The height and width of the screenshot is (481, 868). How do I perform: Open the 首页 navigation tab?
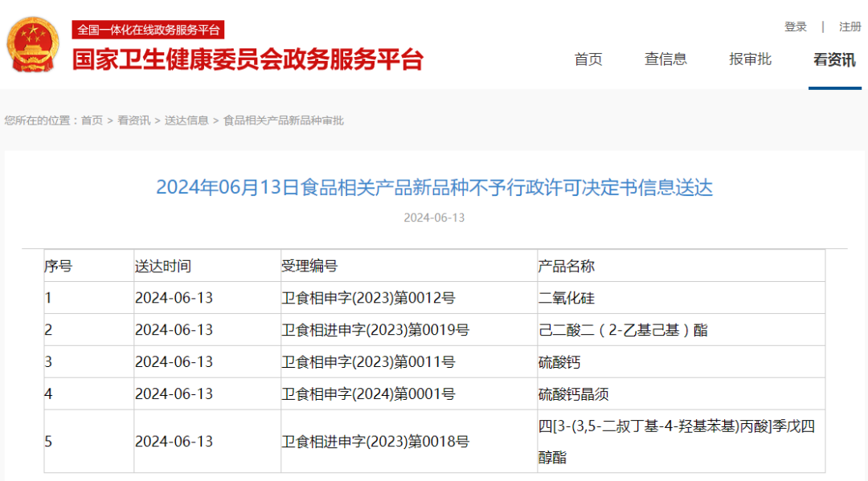tap(588, 59)
